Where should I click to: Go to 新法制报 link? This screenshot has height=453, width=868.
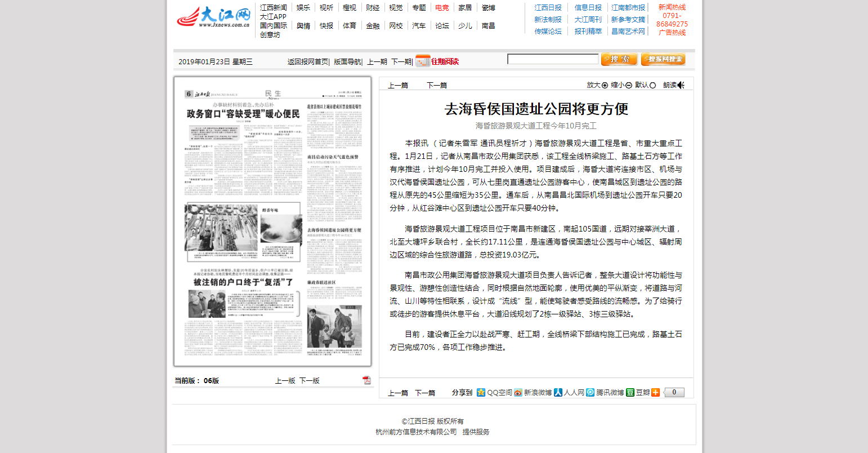(x=548, y=20)
